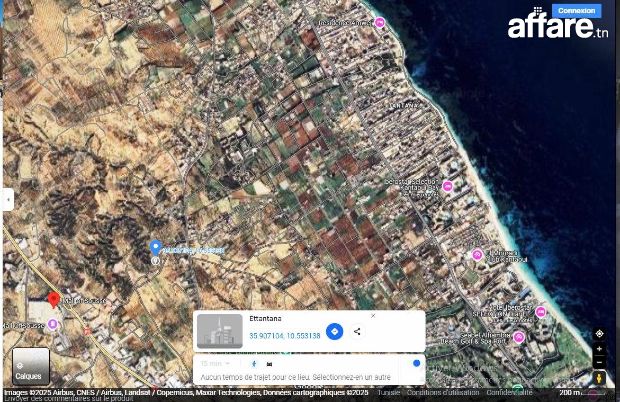Screen dimensions: 620x402
Task: Zoom out of the map
Action: pyautogui.click(x=599, y=361)
